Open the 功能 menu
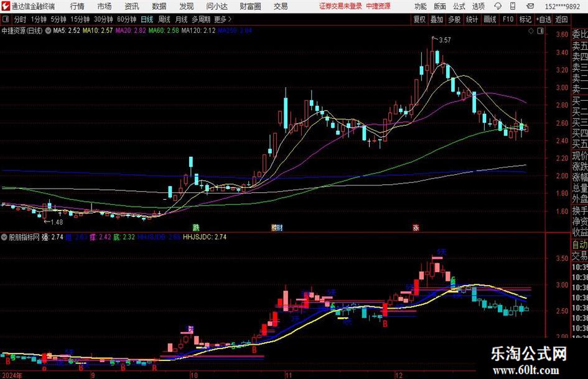Viewport: 588px width, 379px height. (421, 6)
